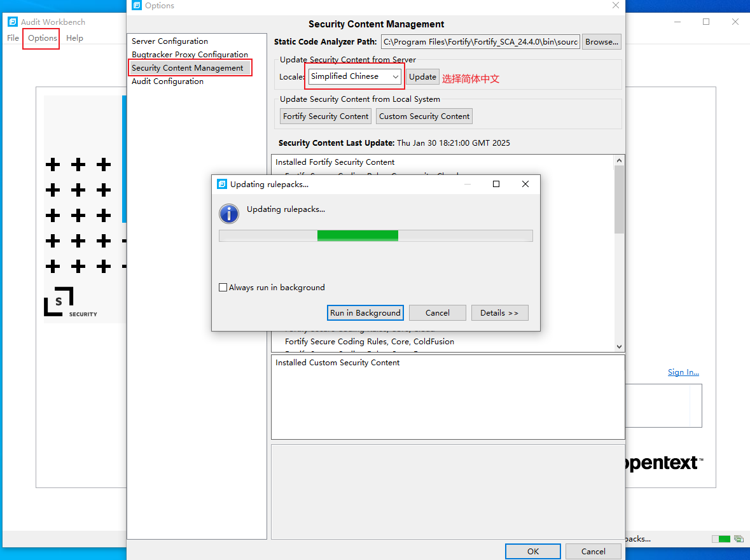Cancel the rulepack update
This screenshot has height=560, width=750.
pos(438,313)
